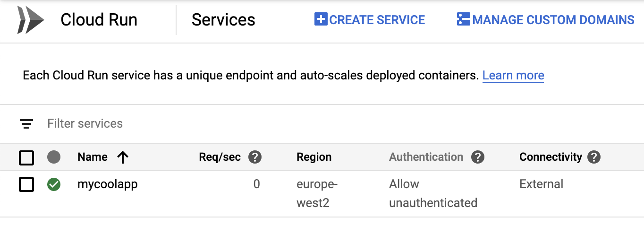Sort by the Region column header
The image size is (644, 226).
click(x=314, y=157)
